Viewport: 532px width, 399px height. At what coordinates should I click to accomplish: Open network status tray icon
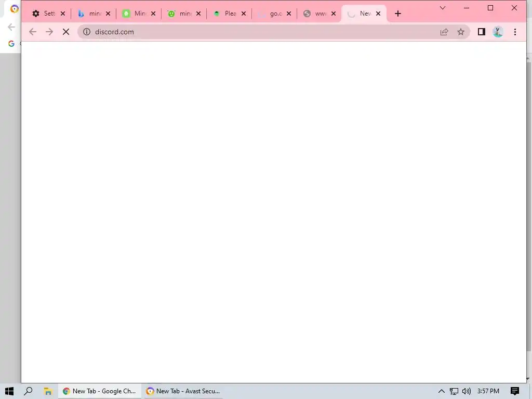[454, 391]
